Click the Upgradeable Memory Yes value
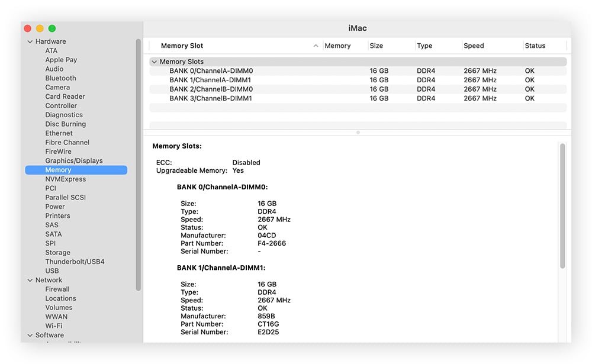 point(238,170)
